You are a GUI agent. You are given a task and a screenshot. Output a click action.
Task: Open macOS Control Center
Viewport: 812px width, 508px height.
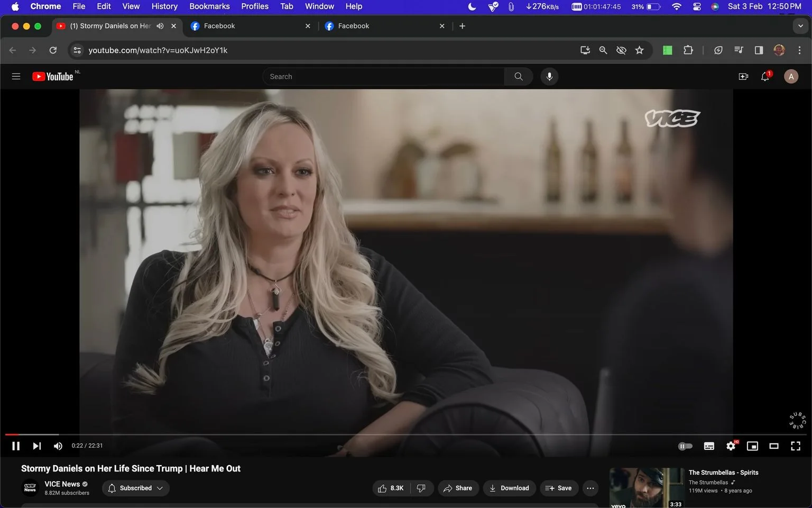(697, 6)
